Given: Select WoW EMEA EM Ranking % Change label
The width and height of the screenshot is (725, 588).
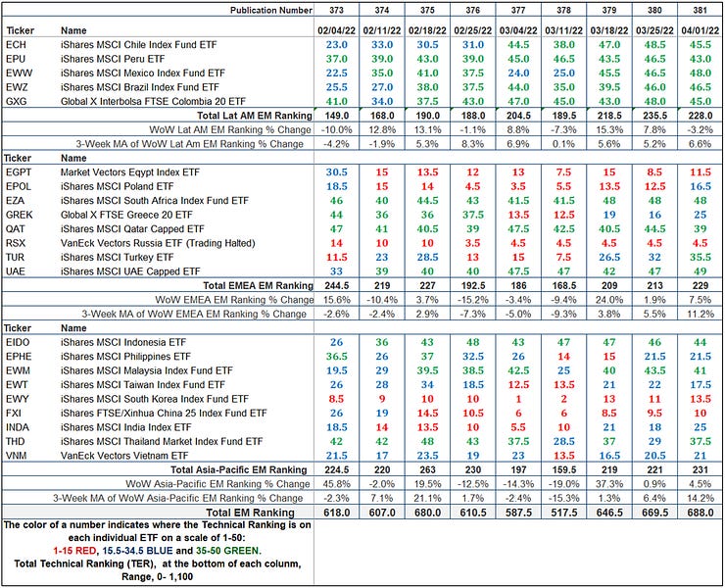Looking at the screenshot, I should click(x=234, y=300).
